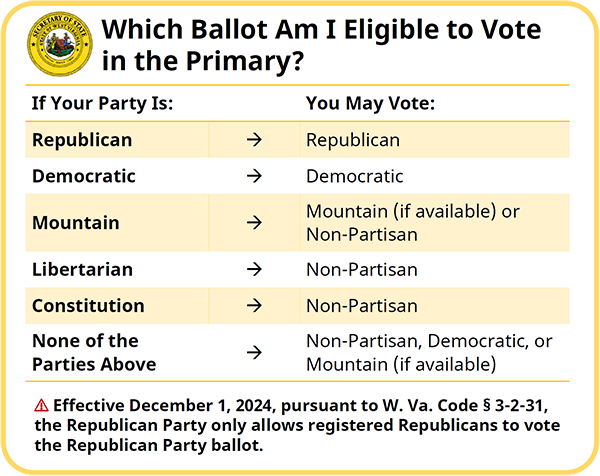Screen dimensions: 600x476
Task: Click the arrow beside Libertarian
Action: [x=254, y=269]
